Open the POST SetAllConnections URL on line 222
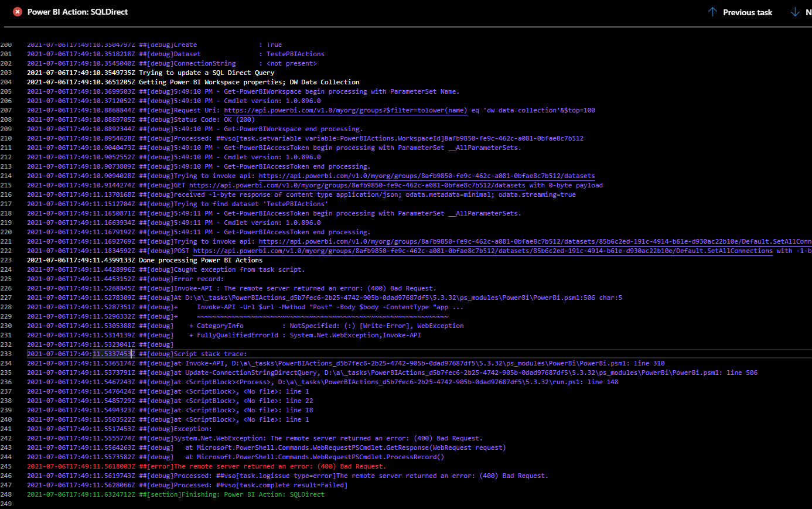Image resolution: width=812 pixels, height=509 pixels. tap(483, 251)
